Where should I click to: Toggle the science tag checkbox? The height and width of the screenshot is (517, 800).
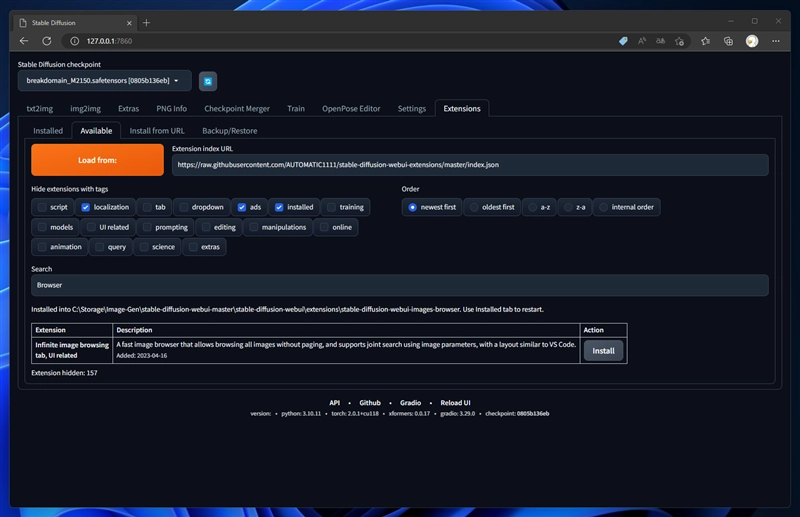click(x=144, y=247)
